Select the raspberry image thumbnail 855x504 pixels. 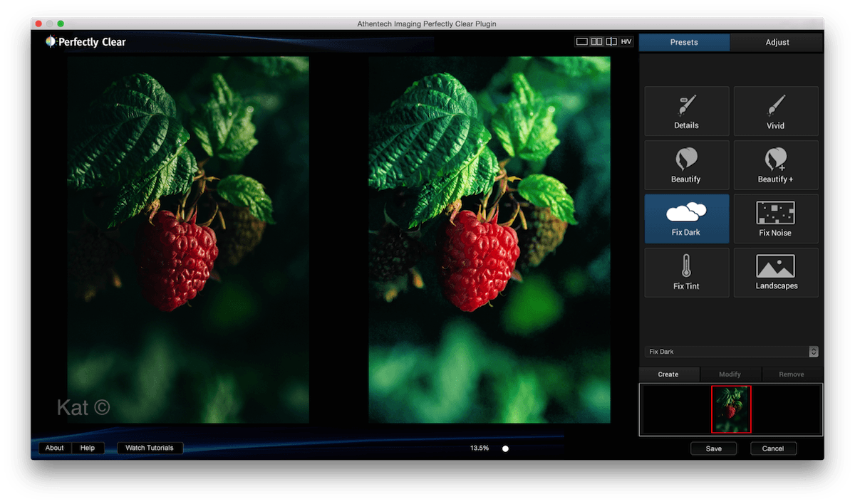tap(731, 409)
